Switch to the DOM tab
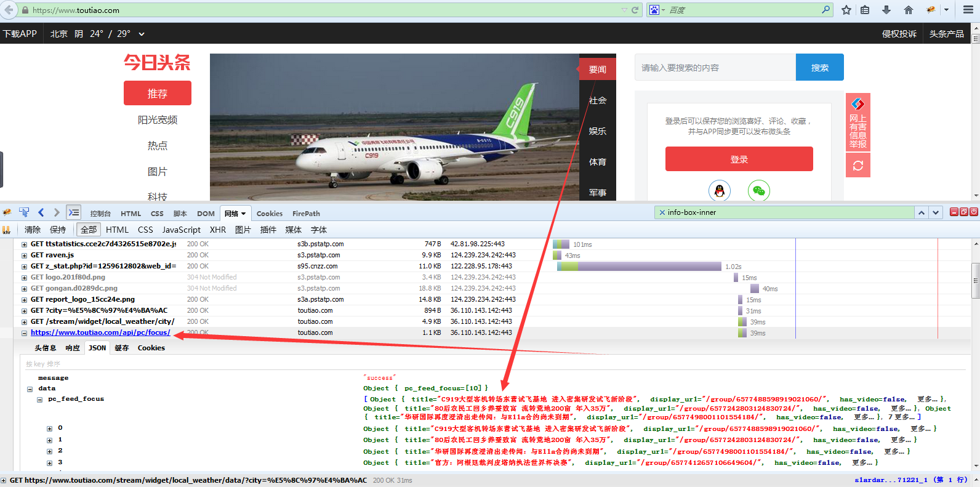The image size is (980, 487). [206, 214]
